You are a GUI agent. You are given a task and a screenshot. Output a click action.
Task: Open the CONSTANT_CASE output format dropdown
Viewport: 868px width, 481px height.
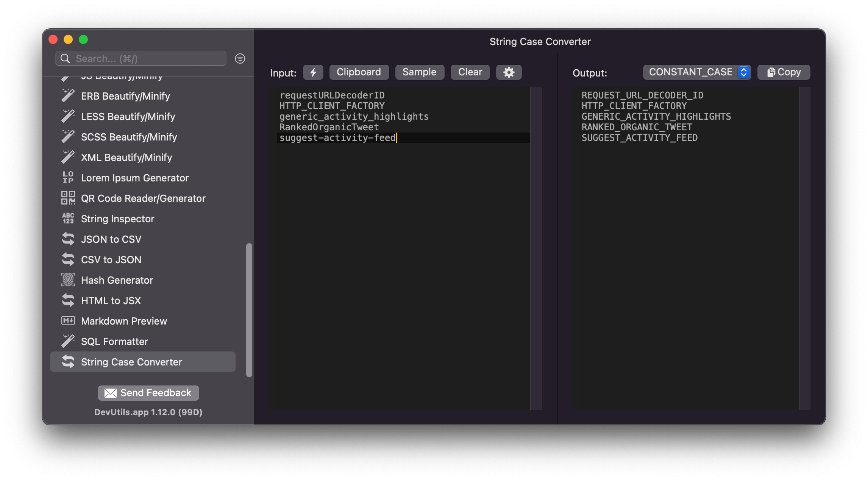(x=697, y=72)
